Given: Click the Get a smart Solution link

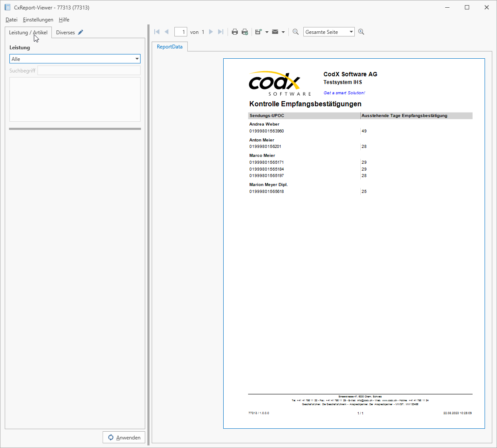Looking at the screenshot, I should (x=344, y=93).
